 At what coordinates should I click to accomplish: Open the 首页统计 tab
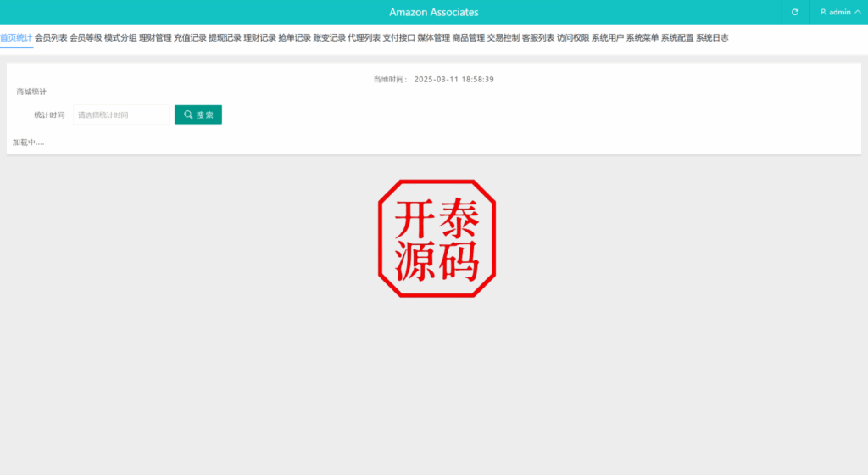pyautogui.click(x=16, y=37)
